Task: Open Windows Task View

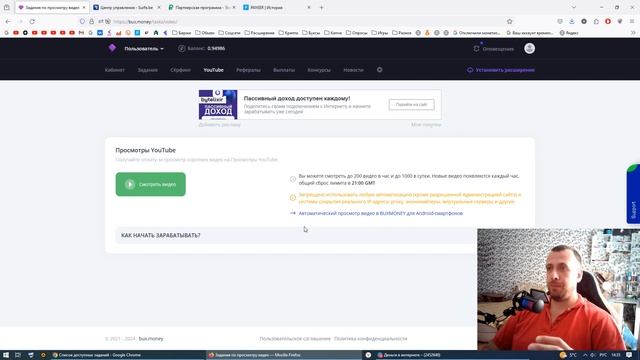Action: coord(18,355)
